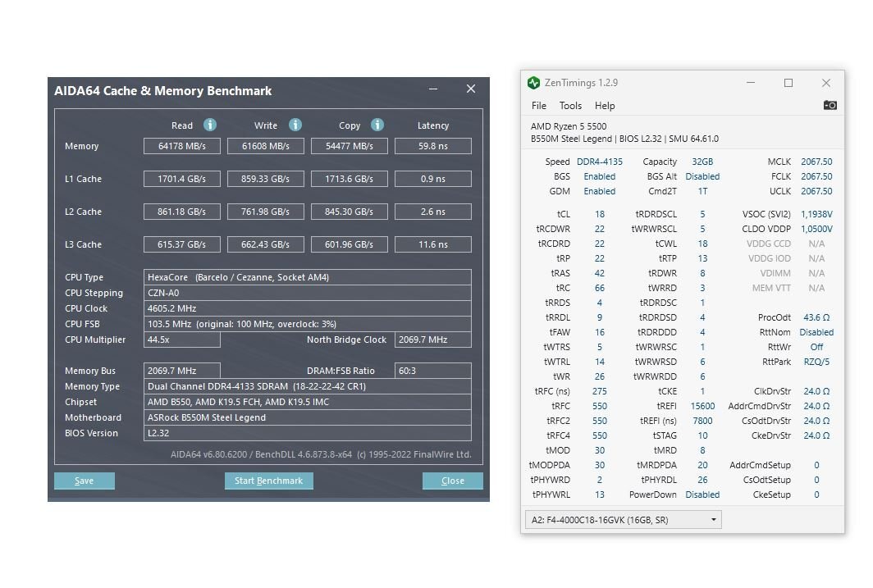Screen dimensions: 873x588
Task: Click L2 Cache Copy value 845.30 GB/s
Action: pyautogui.click(x=349, y=212)
